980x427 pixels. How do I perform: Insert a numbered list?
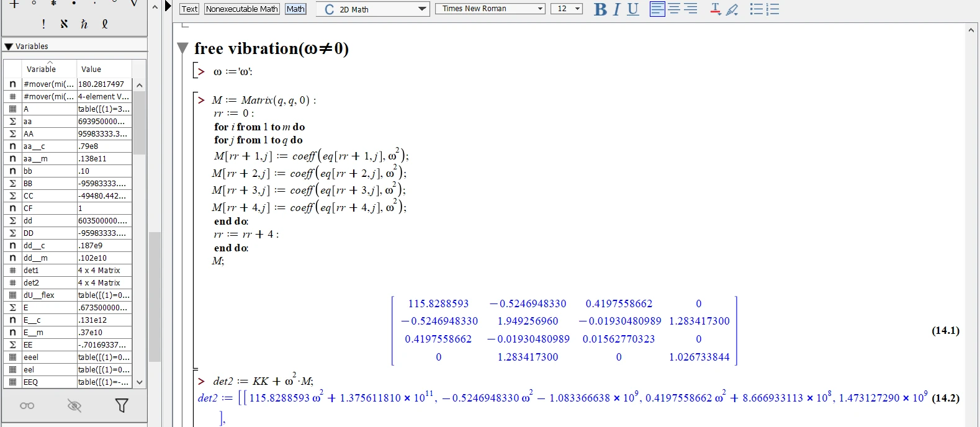click(x=772, y=9)
